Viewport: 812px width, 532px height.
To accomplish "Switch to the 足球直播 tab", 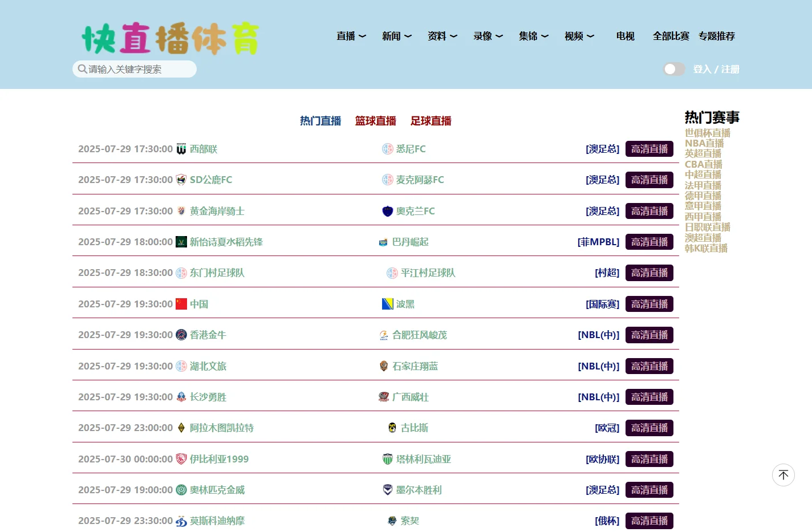I will point(431,121).
